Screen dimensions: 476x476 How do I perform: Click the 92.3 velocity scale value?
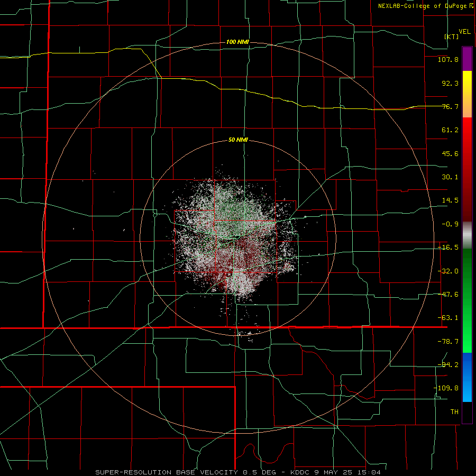coord(450,83)
